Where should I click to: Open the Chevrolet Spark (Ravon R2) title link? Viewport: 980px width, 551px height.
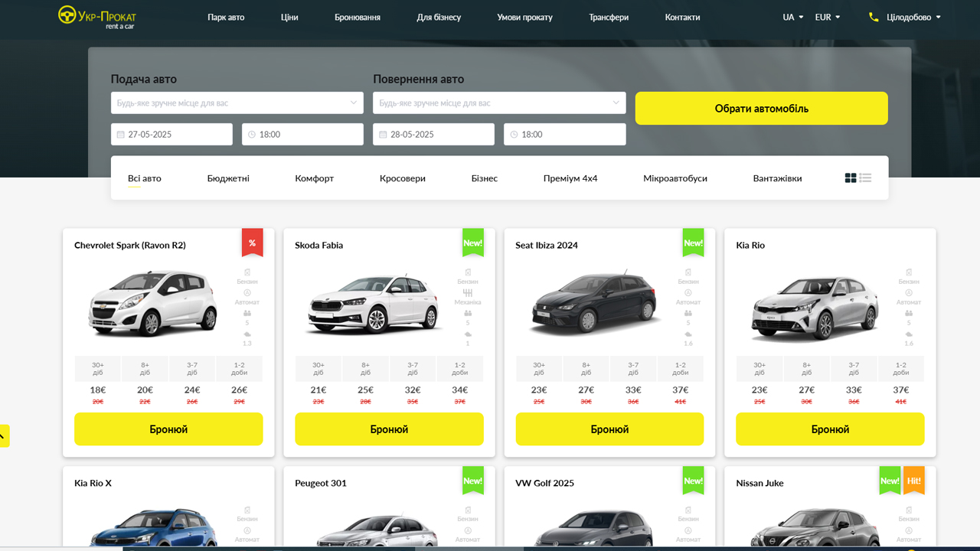130,246
